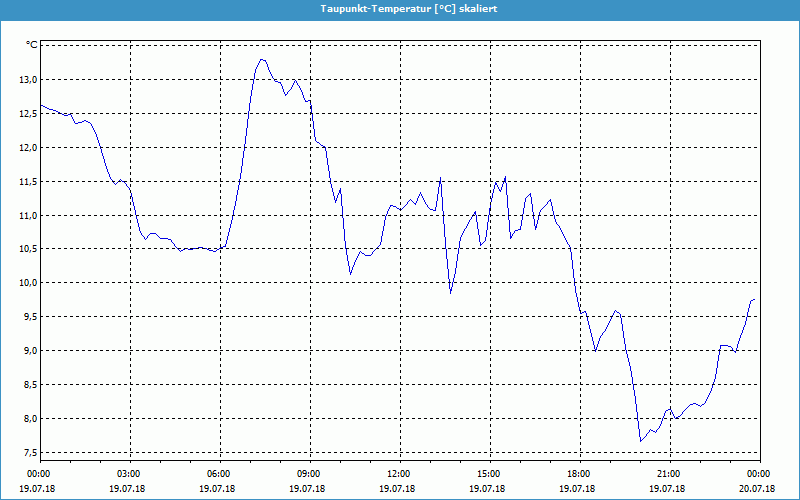
Task: Select the 09:00 time axis label
Action: click(309, 473)
